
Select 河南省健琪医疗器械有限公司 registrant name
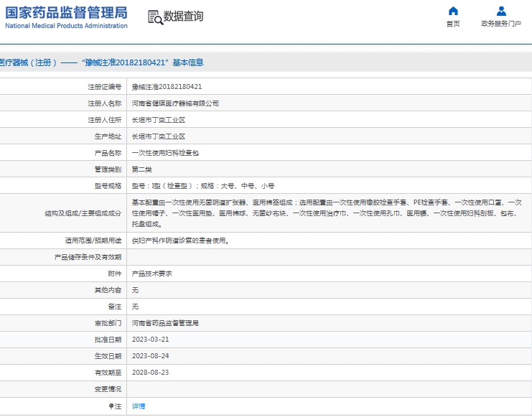point(175,103)
